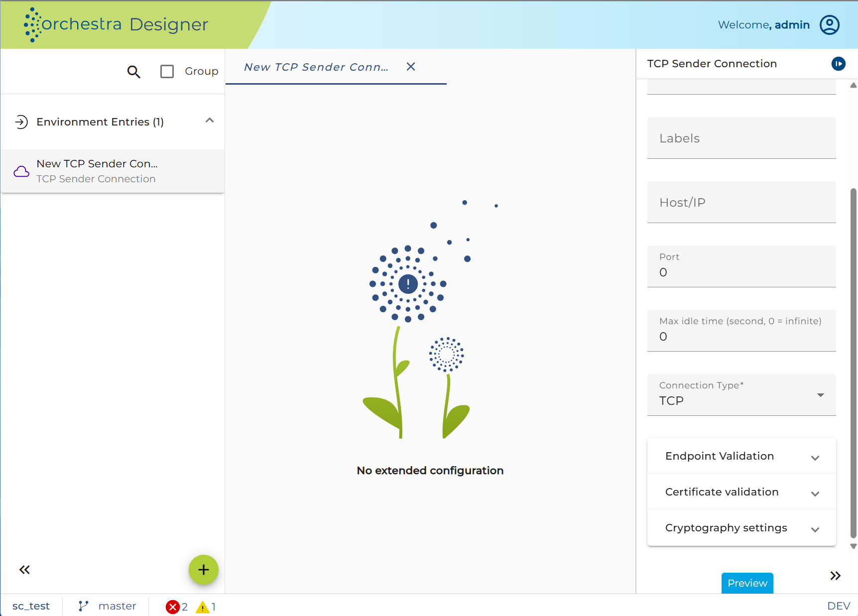Click the TCP Sender Connection panel title
The height and width of the screenshot is (616, 858).
coord(712,64)
